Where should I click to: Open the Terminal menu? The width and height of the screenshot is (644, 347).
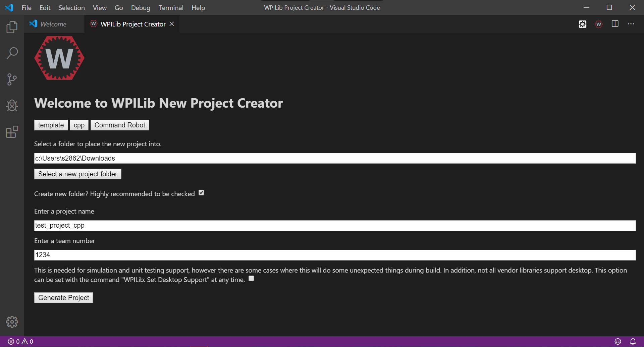coord(171,7)
